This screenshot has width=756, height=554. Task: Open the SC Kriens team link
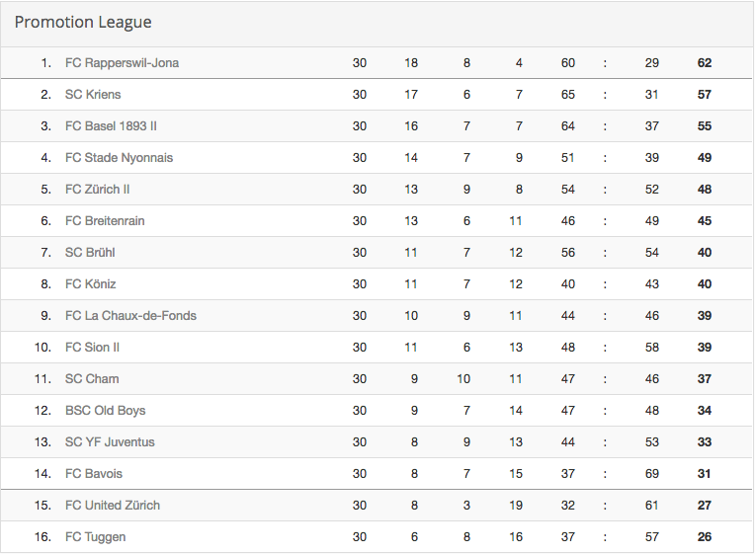click(93, 95)
